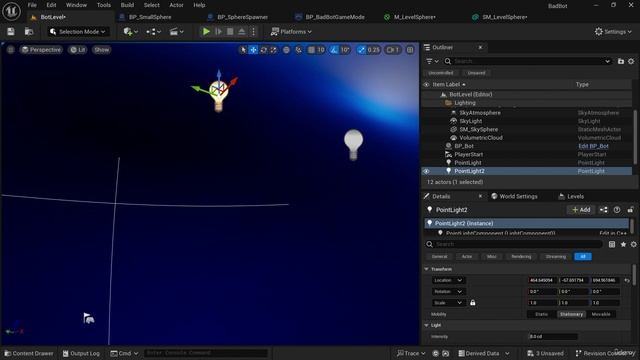
Task: Save the current level icon
Action: pos(11,31)
